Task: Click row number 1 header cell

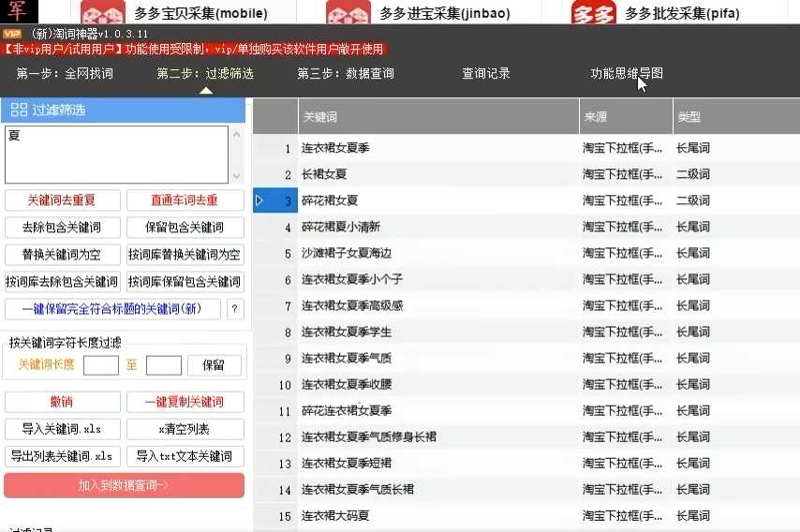Action: (x=275, y=148)
